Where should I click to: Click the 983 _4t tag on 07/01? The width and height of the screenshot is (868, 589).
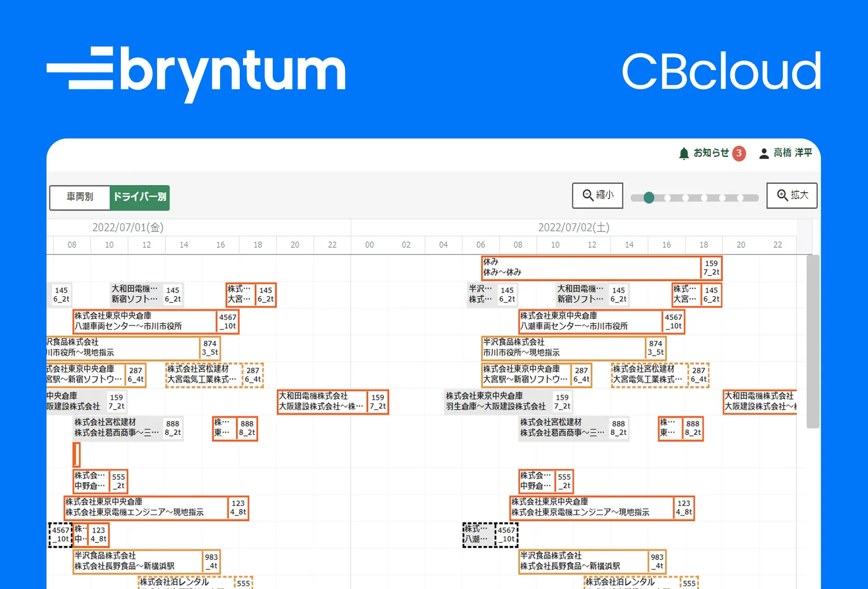(x=211, y=561)
